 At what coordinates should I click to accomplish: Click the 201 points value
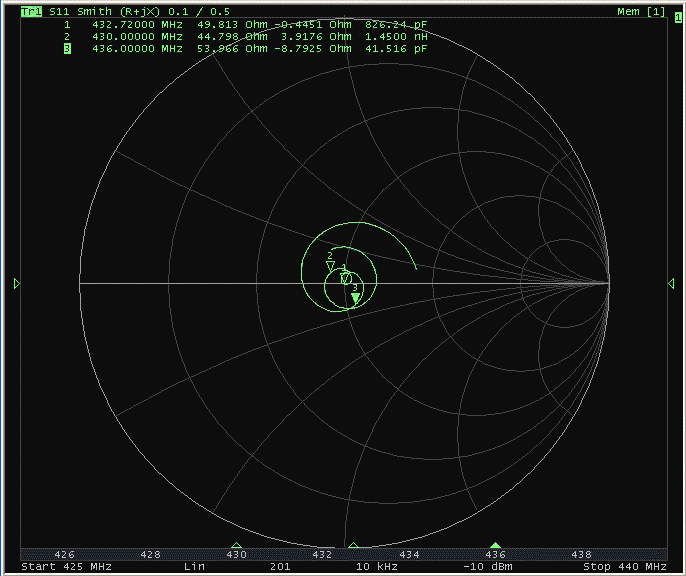[x=280, y=567]
